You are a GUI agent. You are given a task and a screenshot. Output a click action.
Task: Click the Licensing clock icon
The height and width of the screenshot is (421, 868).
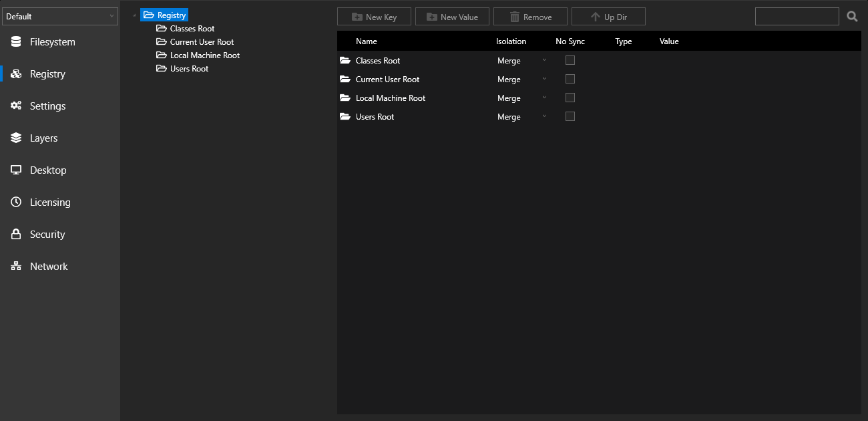pos(16,202)
